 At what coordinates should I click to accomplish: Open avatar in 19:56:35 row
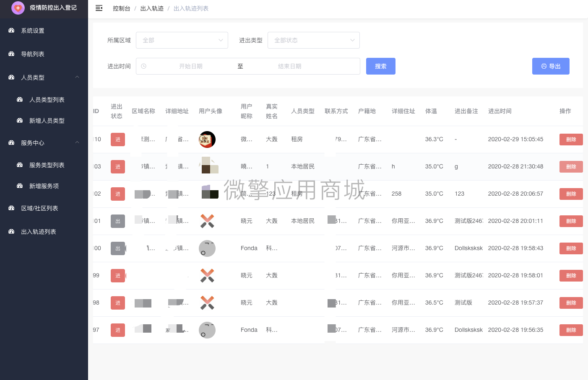coord(207,330)
